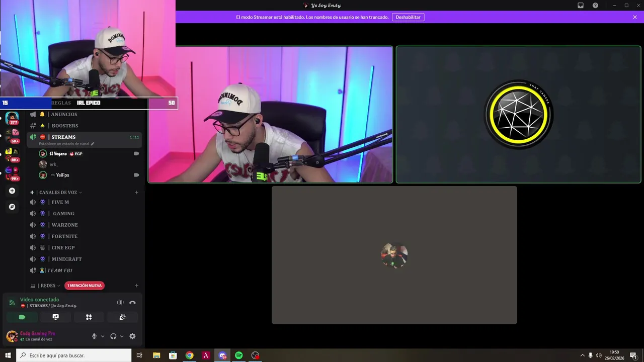
Task: Click Deshabilitar streamer mode button
Action: 408,17
